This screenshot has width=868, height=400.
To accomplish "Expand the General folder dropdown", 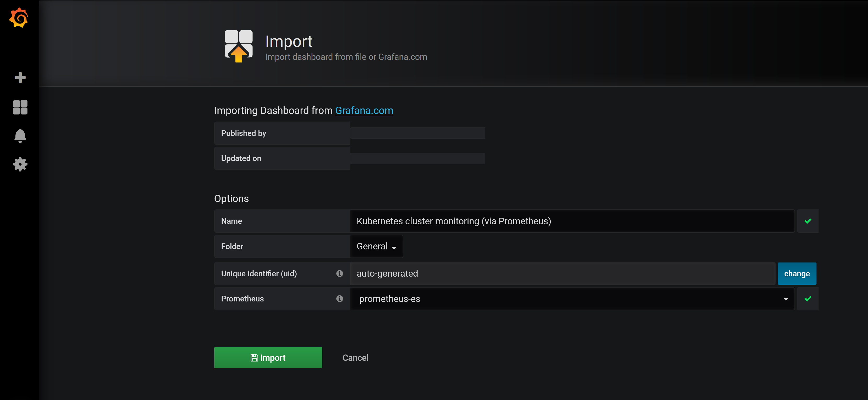I will click(x=376, y=247).
